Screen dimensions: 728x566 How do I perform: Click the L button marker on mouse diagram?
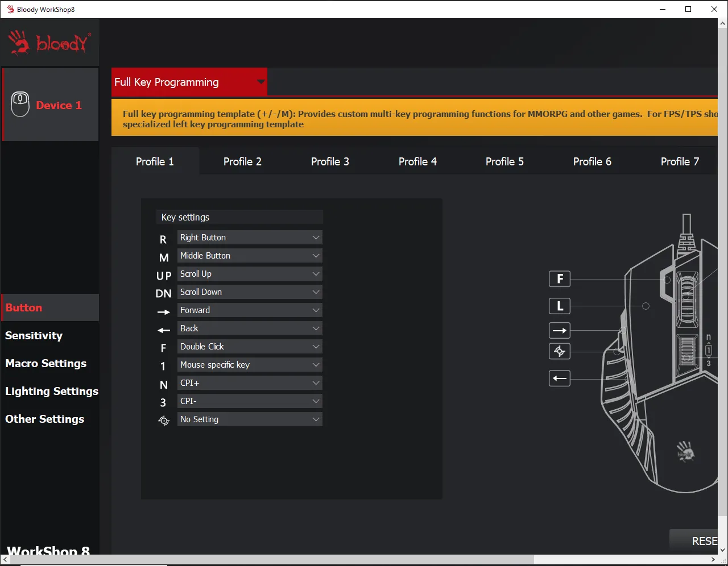(x=560, y=306)
